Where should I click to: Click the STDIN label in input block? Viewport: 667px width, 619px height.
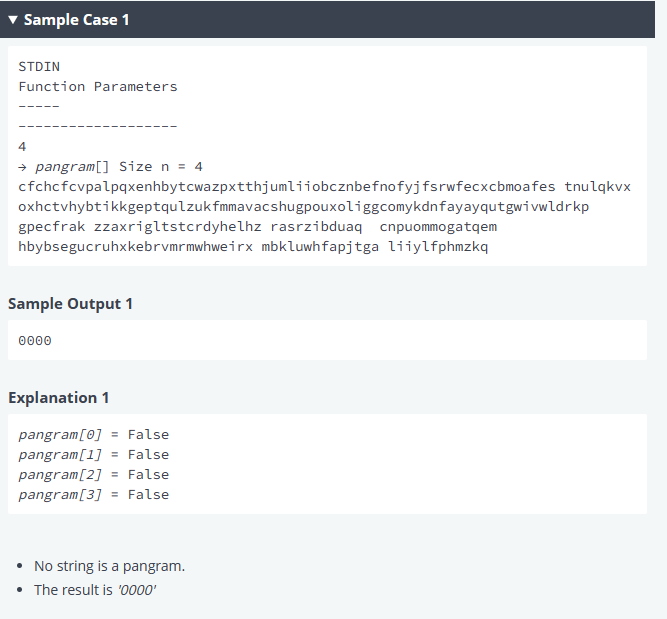click(39, 67)
